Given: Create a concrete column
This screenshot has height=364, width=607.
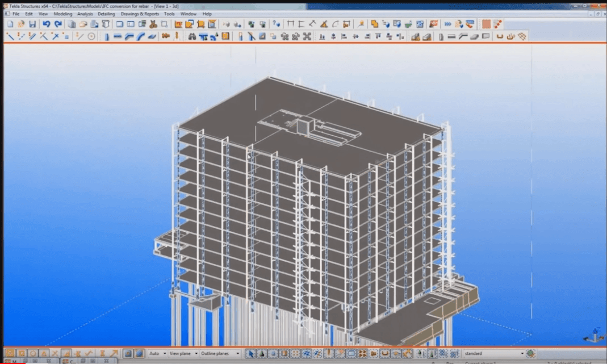Looking at the screenshot, I should click(441, 36).
